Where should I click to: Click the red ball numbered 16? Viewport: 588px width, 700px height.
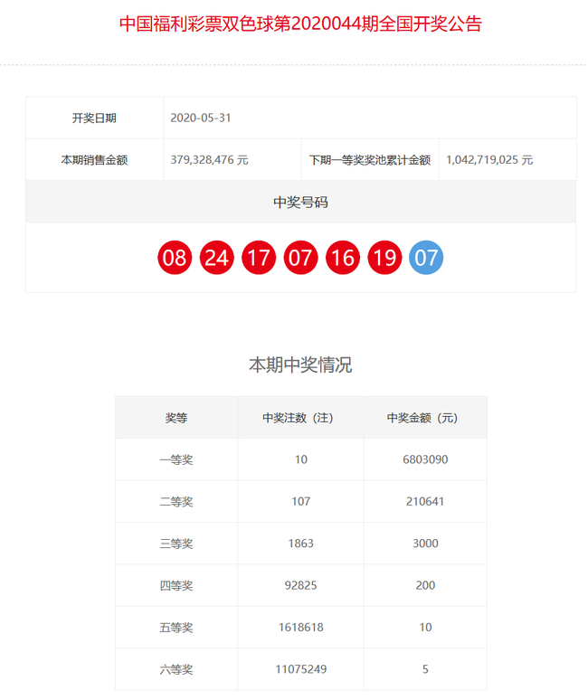343,258
